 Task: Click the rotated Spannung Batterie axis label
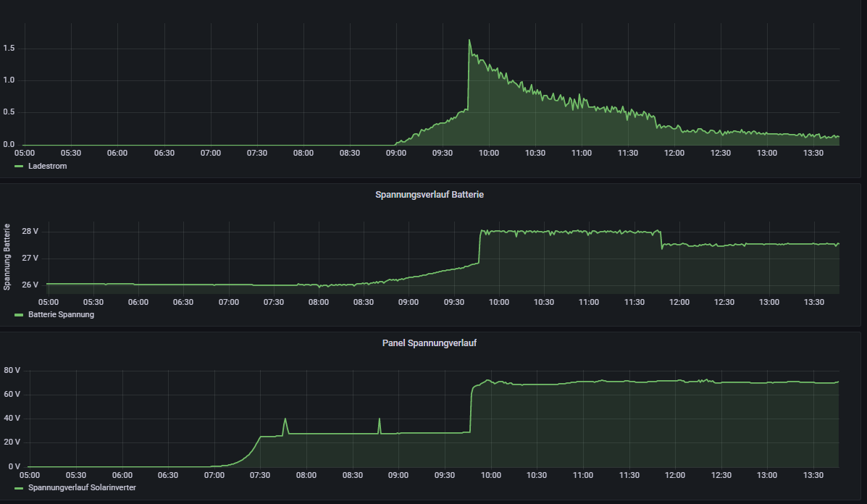coord(7,257)
